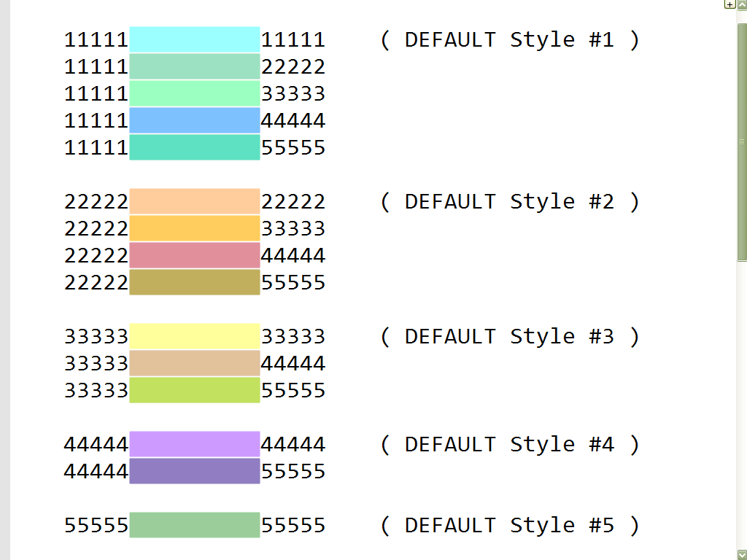Click the 44444 text left of the lavender swatch
The height and width of the screenshot is (560, 747).
(96, 445)
